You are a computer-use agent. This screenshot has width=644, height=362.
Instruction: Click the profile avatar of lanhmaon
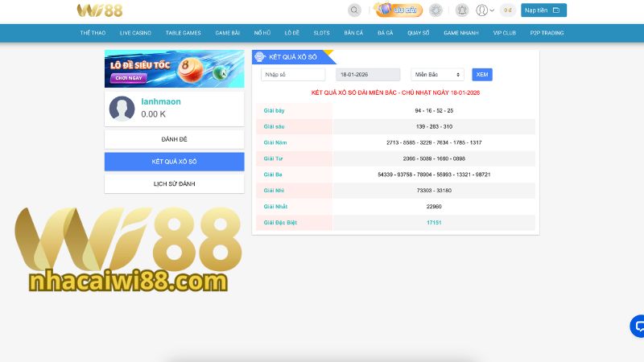[x=122, y=109]
